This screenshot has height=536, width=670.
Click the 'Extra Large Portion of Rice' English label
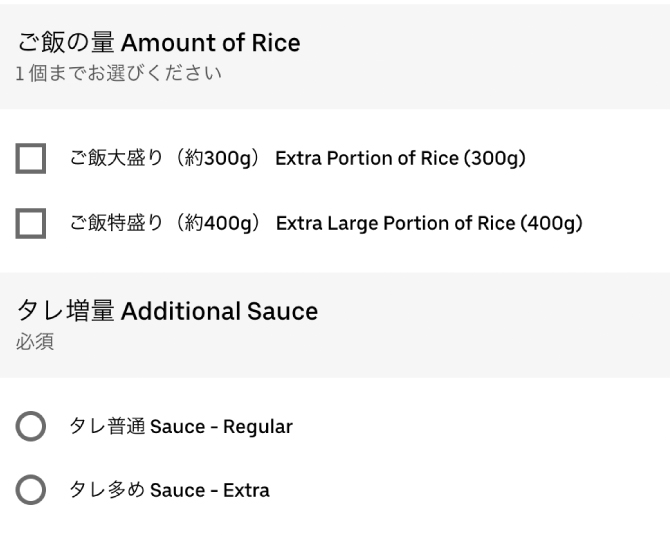[394, 223]
